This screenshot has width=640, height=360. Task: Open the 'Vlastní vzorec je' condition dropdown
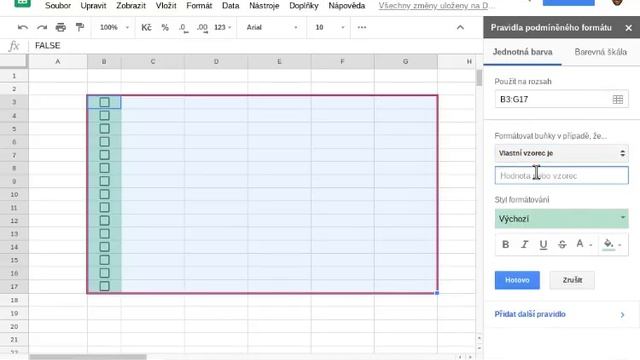(561, 153)
